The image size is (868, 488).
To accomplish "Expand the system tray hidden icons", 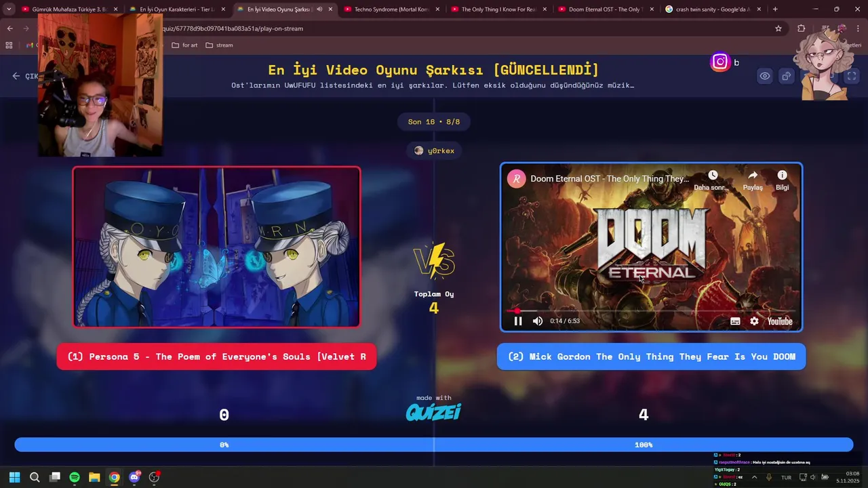I will 754,477.
